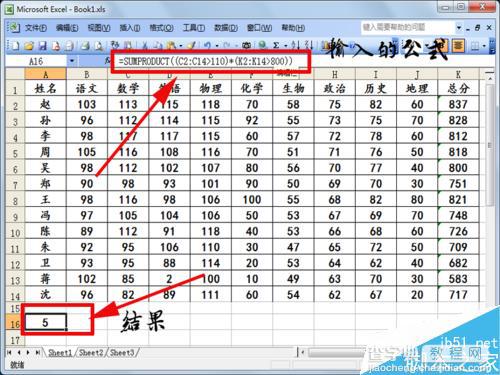
Task: Toggle the Center alignment button
Action: click(458, 46)
